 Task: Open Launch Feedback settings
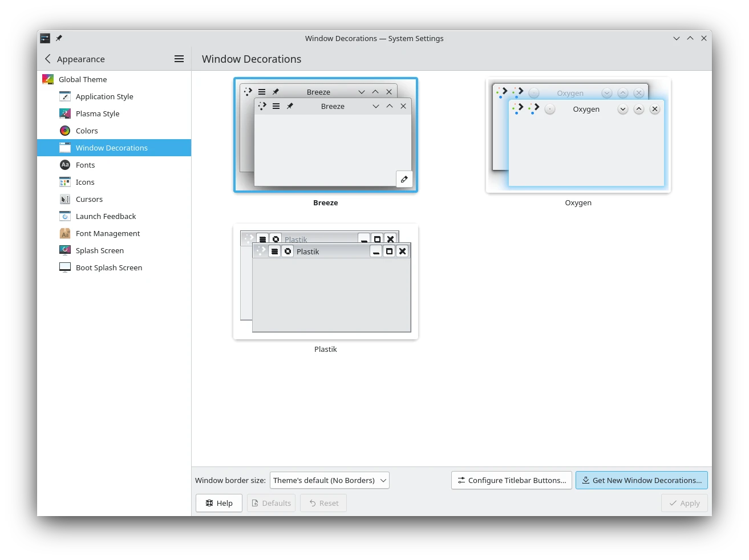[x=64, y=216]
